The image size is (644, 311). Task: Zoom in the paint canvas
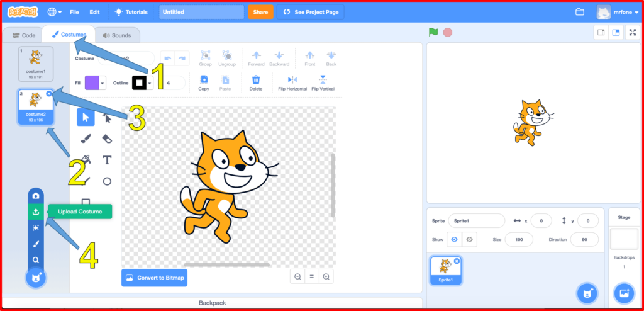326,277
